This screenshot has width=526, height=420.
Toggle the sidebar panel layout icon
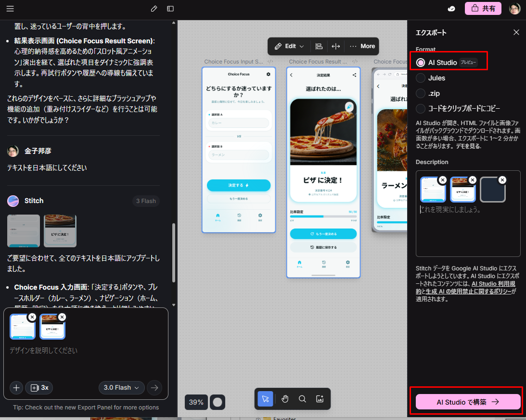point(170,9)
